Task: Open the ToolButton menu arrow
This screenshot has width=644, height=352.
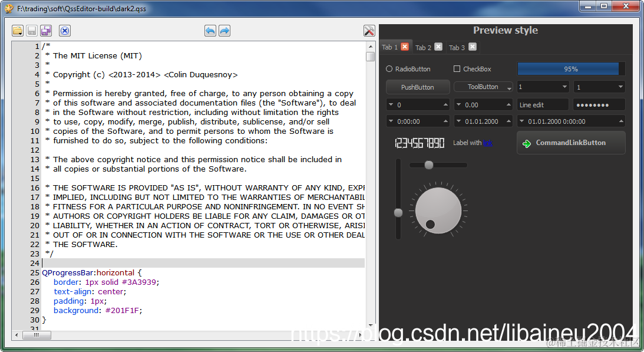Action: pos(509,88)
